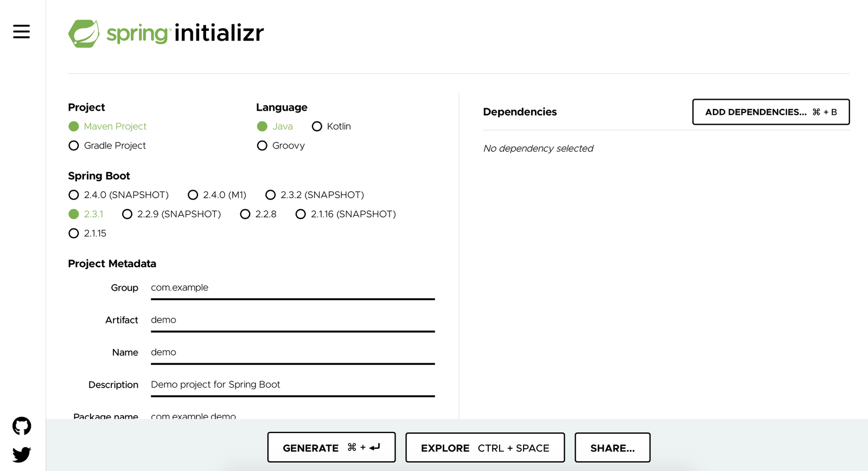Click the Language heading

pos(282,107)
